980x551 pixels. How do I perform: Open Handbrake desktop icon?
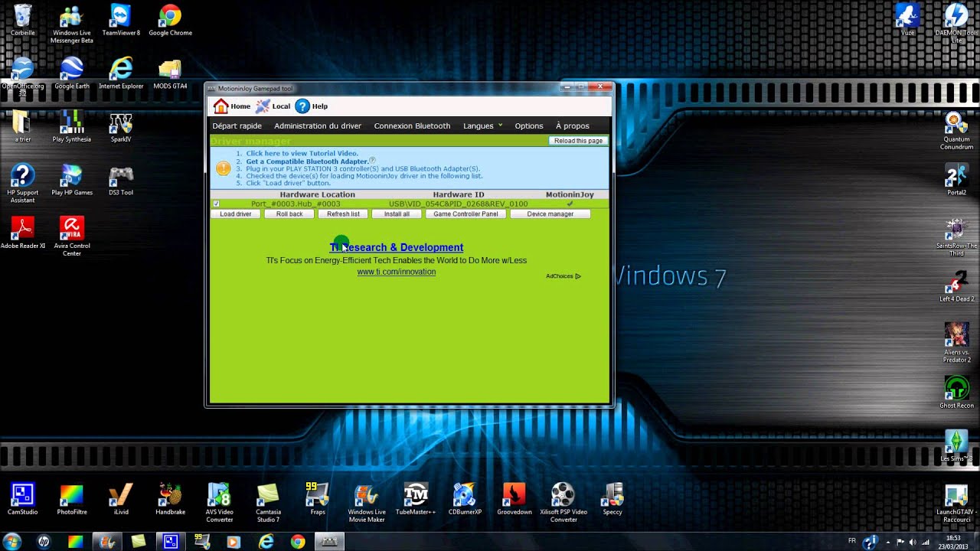pyautogui.click(x=170, y=499)
